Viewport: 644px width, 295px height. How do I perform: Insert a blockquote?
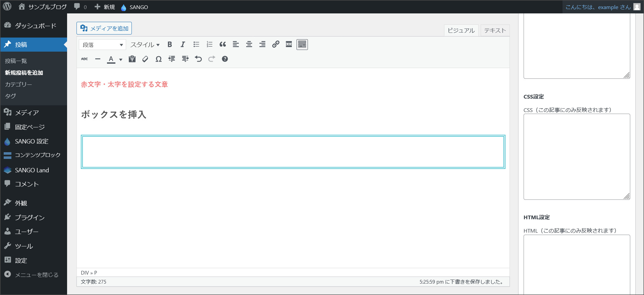pos(223,45)
